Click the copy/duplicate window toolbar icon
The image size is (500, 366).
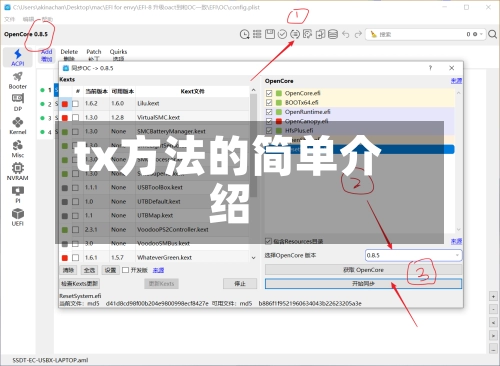click(x=320, y=34)
